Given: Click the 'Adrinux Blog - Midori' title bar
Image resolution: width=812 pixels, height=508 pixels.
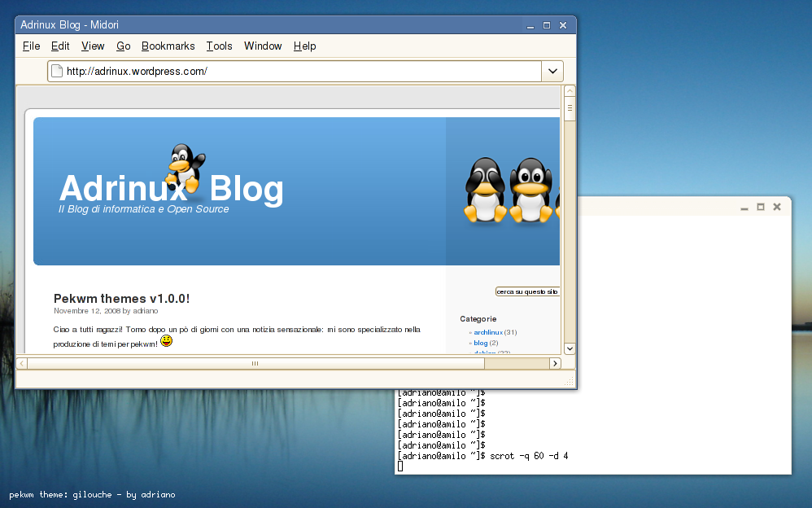Looking at the screenshot, I should (x=295, y=25).
